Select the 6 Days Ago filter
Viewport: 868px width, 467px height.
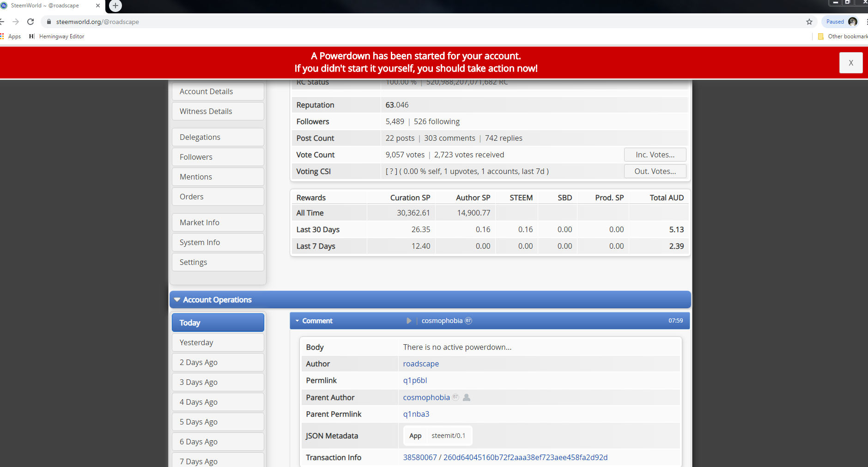[x=218, y=442]
